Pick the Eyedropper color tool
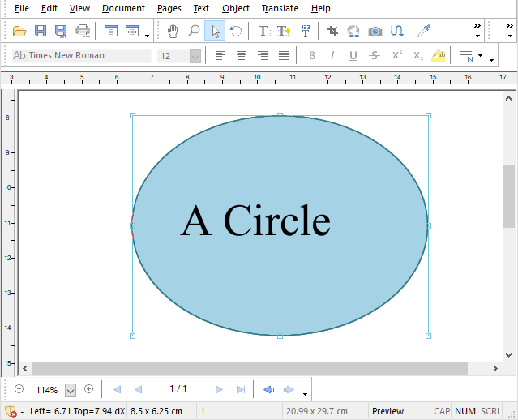 [423, 32]
